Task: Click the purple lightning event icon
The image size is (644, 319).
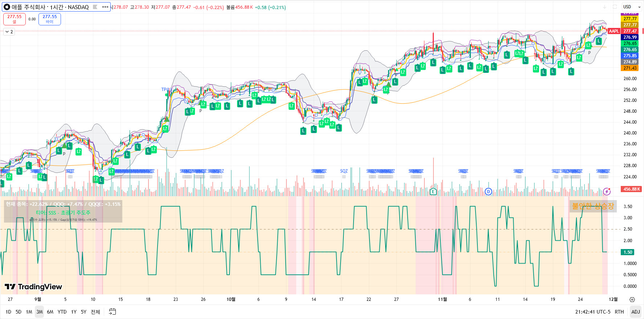Action: (x=607, y=191)
